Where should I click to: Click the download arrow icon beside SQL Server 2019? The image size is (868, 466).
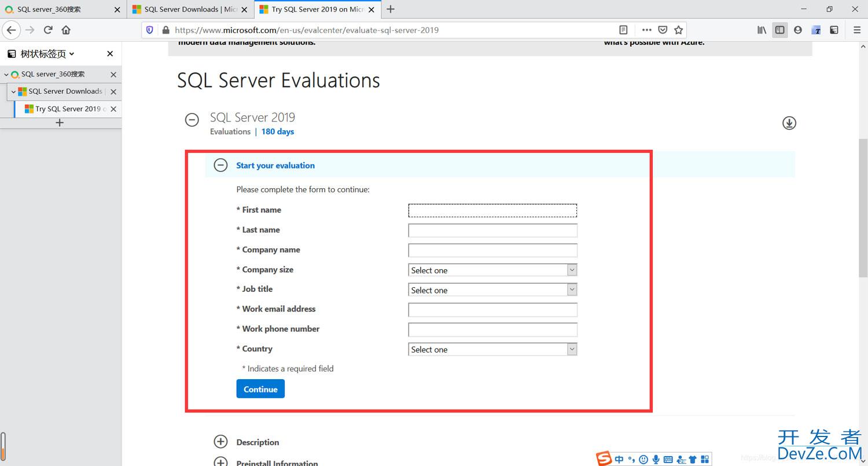pos(789,123)
